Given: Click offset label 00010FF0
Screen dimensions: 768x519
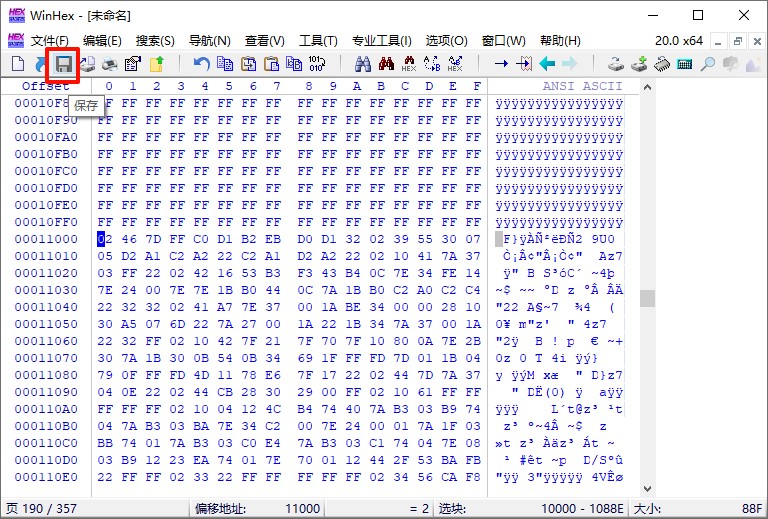Looking at the screenshot, I should 46,222.
